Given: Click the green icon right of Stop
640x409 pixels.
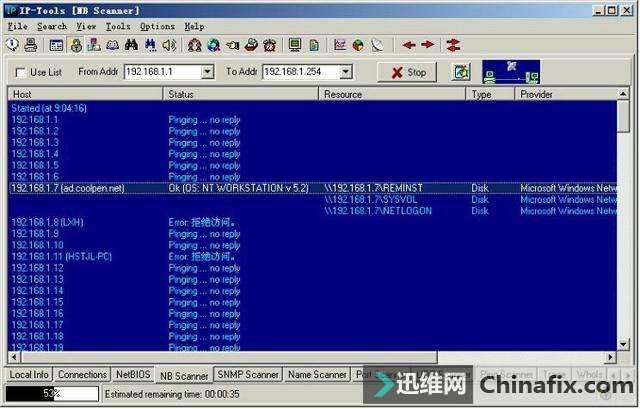Looking at the screenshot, I should pos(461,72).
